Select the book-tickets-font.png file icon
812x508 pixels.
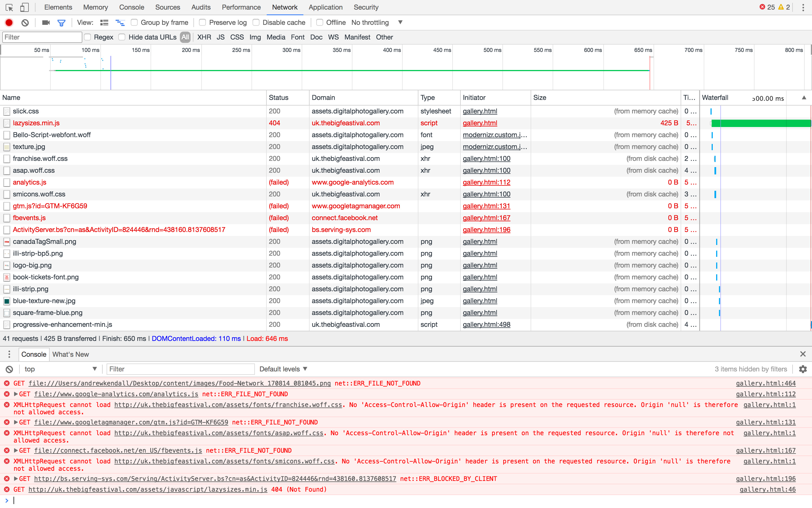click(x=7, y=277)
